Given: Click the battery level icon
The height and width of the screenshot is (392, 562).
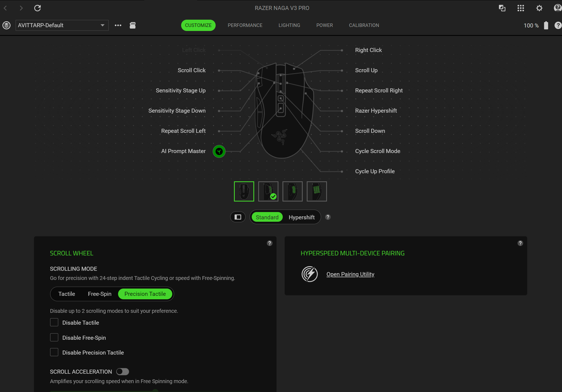Looking at the screenshot, I should coord(546,25).
